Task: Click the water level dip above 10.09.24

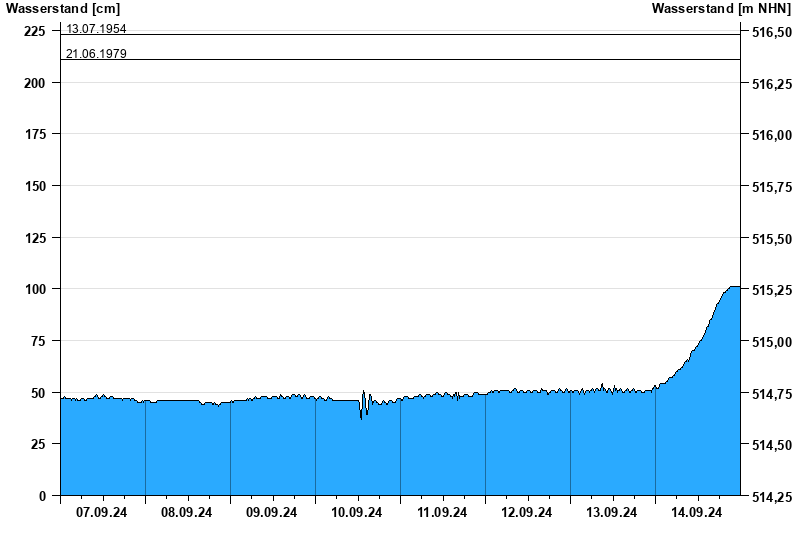Action: pyautogui.click(x=361, y=416)
